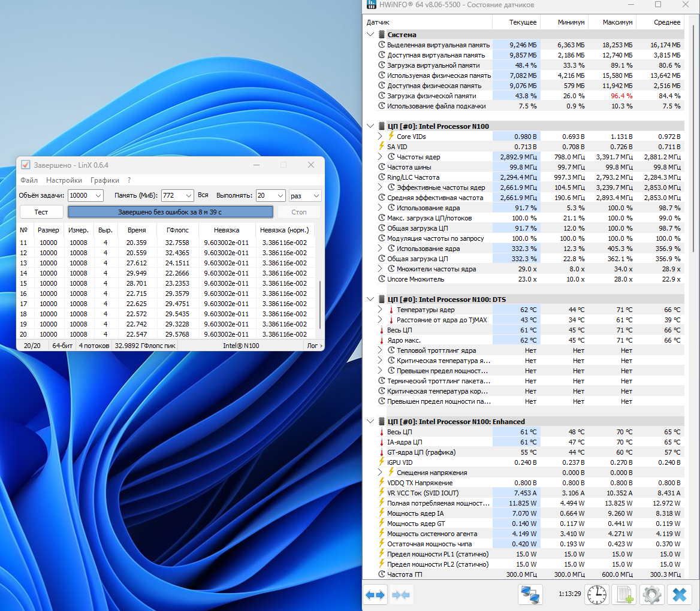Click the collapse-columns arrows icon in HWiNFO
The height and width of the screenshot is (611, 700).
[x=402, y=595]
